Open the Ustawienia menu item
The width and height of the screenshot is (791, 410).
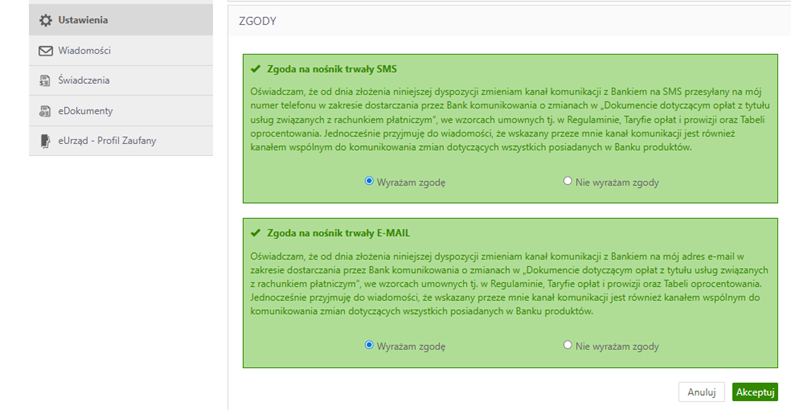[x=83, y=20]
